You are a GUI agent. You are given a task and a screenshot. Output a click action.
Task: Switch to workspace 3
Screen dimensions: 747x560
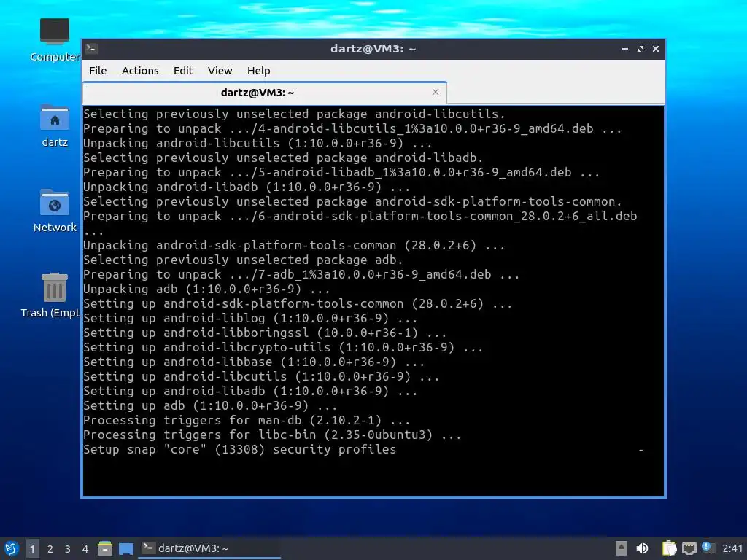68,549
